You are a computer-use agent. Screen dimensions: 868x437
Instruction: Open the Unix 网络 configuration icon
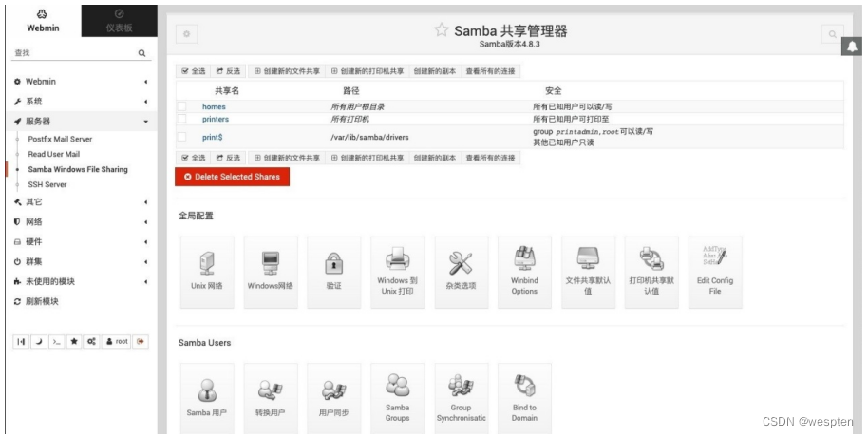pyautogui.click(x=206, y=269)
